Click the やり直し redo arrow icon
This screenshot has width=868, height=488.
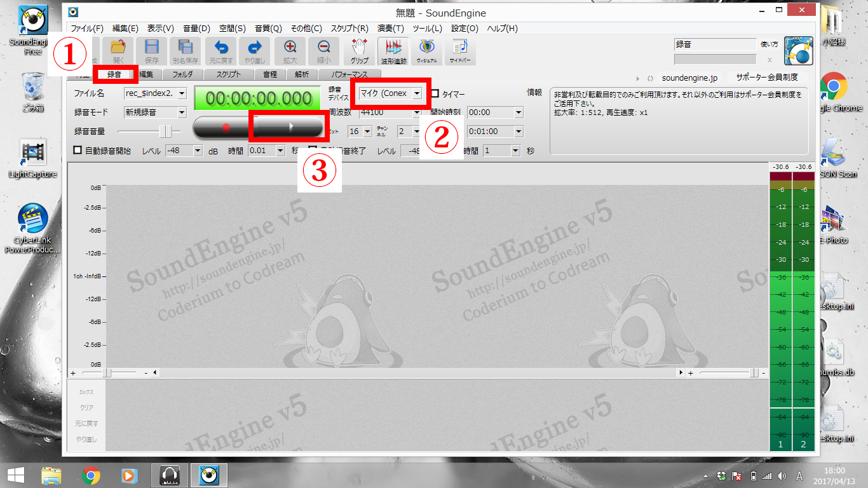[255, 51]
